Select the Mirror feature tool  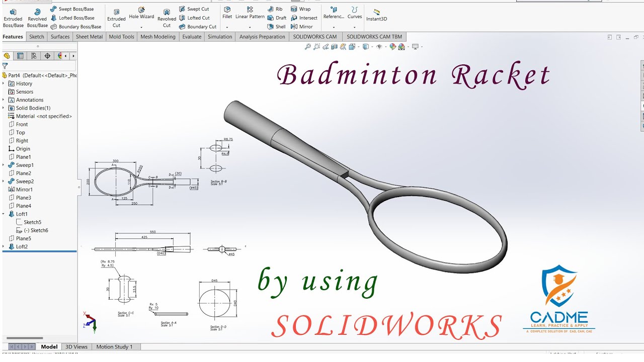[x=302, y=27]
